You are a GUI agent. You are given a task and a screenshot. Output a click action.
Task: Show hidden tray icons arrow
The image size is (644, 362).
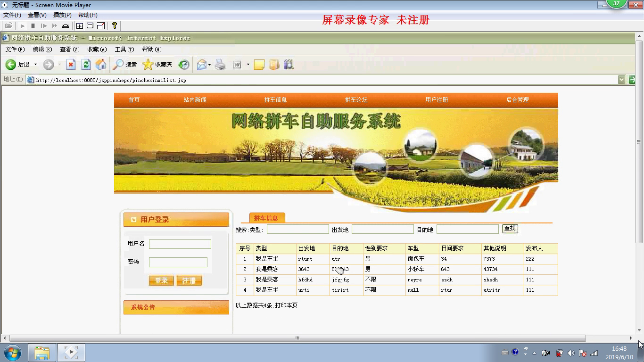point(534,353)
